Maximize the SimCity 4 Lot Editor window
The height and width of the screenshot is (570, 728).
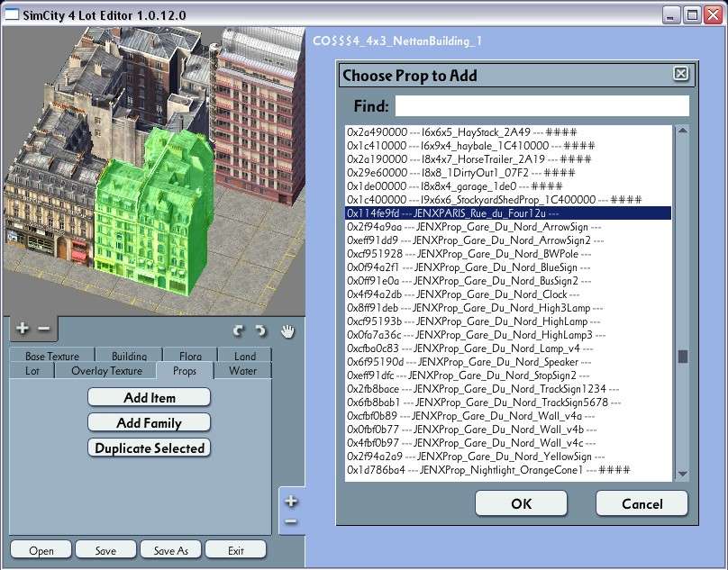pos(692,15)
